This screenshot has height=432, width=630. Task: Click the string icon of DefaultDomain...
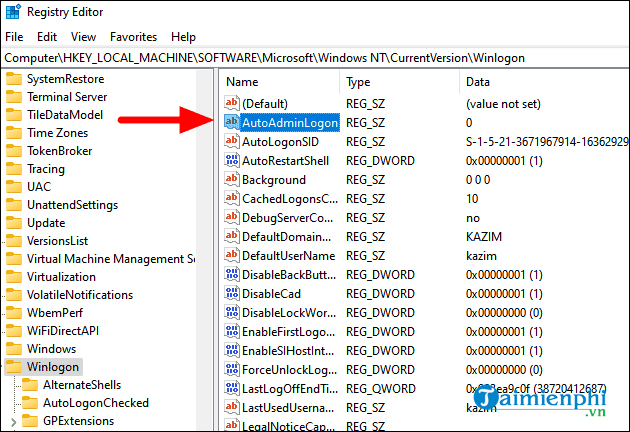232,237
